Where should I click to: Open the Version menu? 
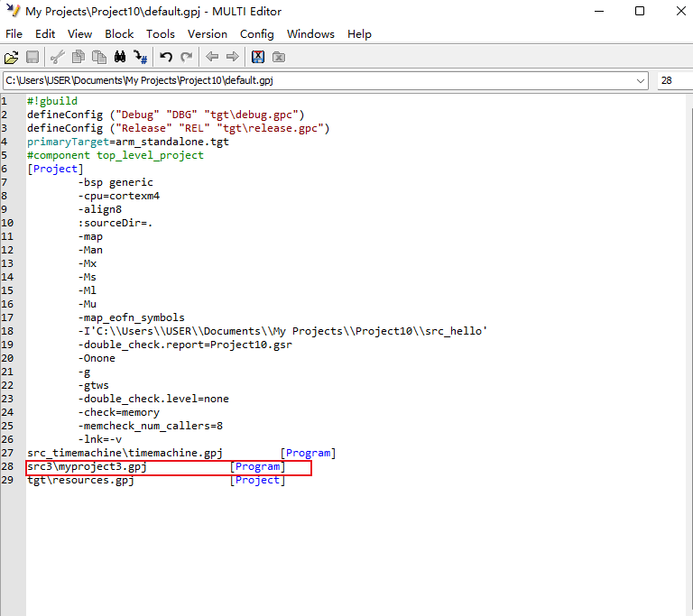[x=208, y=33]
